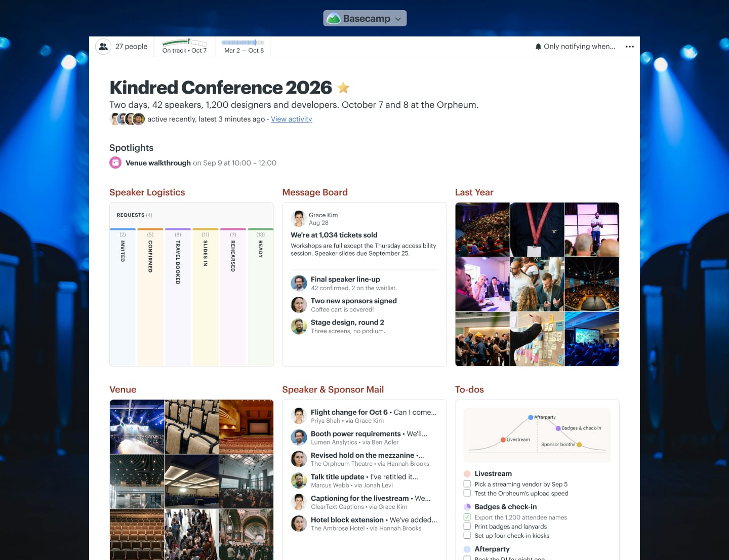Screen dimensions: 729x560
Task: Click the avatar beside Final speaker line-up
Action: [x=299, y=283]
